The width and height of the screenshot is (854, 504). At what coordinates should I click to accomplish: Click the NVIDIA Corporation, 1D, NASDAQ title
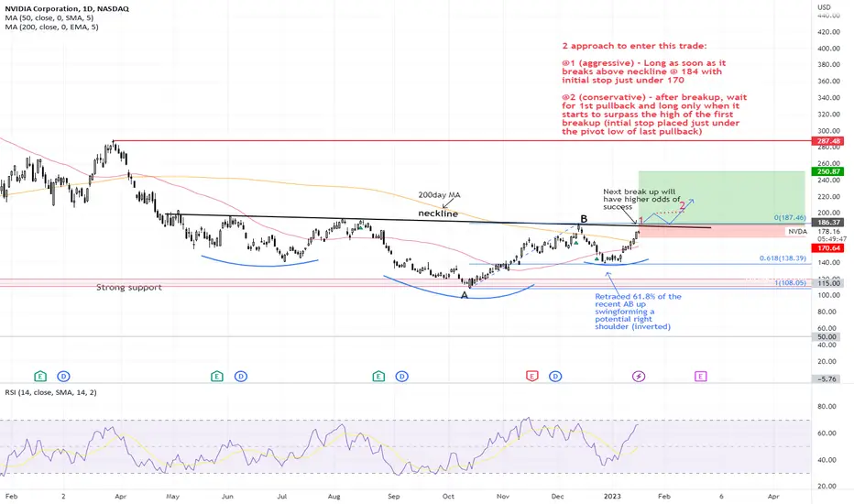pos(67,9)
